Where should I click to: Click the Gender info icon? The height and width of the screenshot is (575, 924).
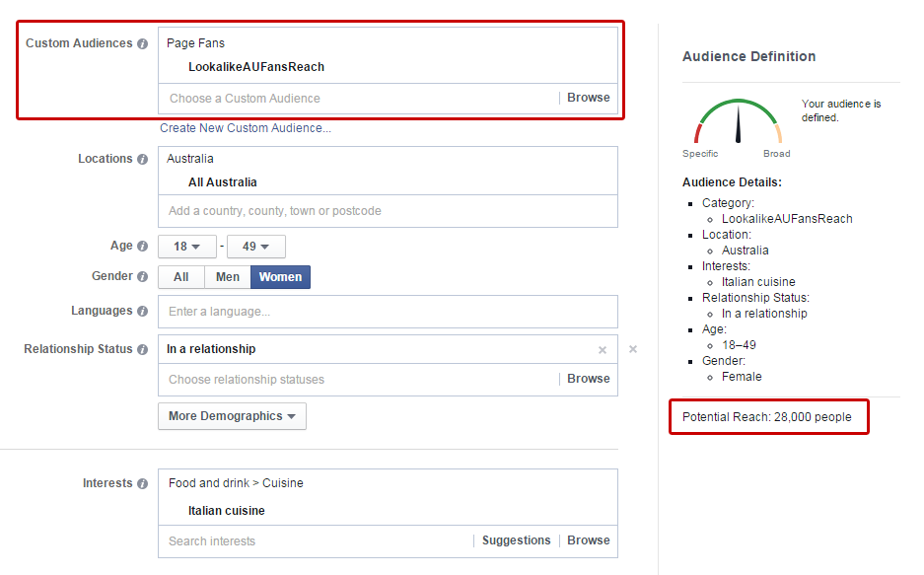[x=143, y=277]
